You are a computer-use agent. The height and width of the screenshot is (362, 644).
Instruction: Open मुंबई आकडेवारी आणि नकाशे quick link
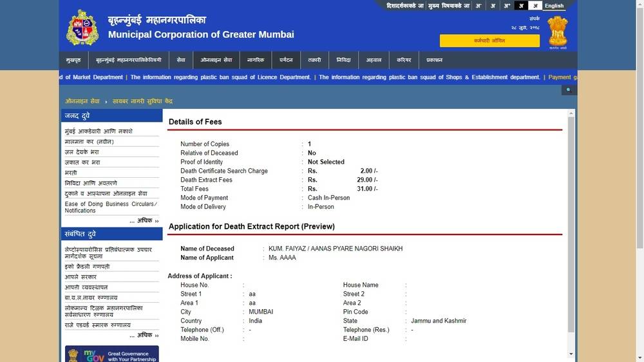99,131
